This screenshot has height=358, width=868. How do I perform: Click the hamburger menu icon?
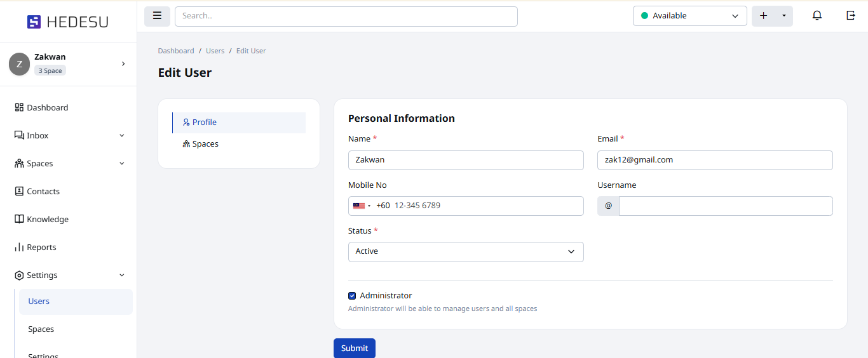pyautogui.click(x=157, y=16)
